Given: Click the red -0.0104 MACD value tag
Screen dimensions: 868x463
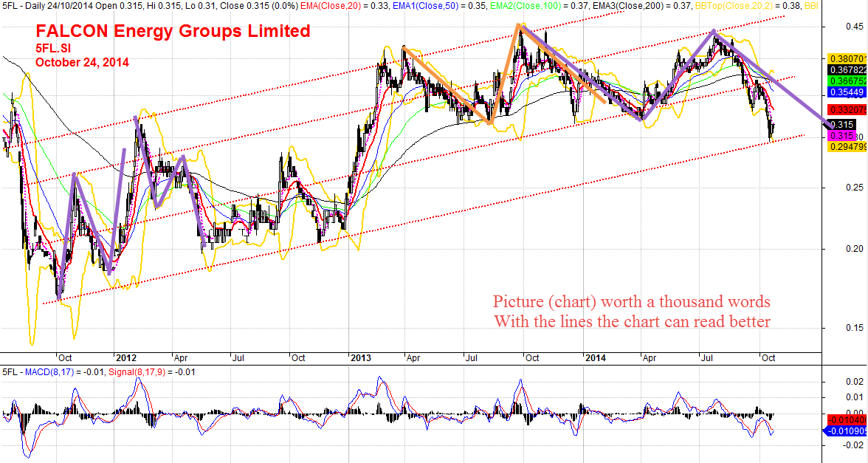Looking at the screenshot, I should [847, 419].
